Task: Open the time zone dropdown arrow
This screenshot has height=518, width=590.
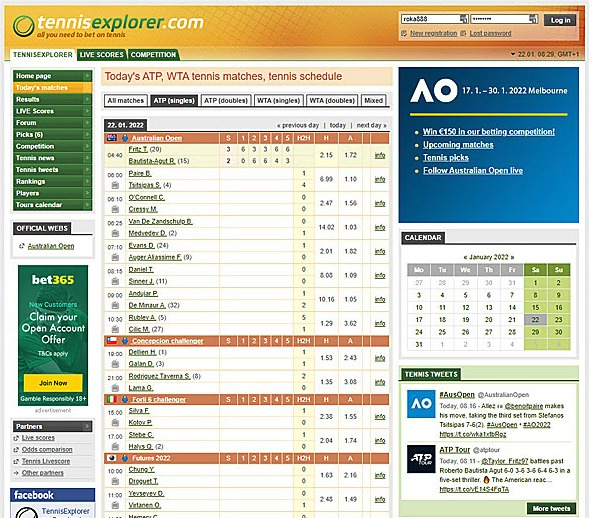Action: pos(512,54)
